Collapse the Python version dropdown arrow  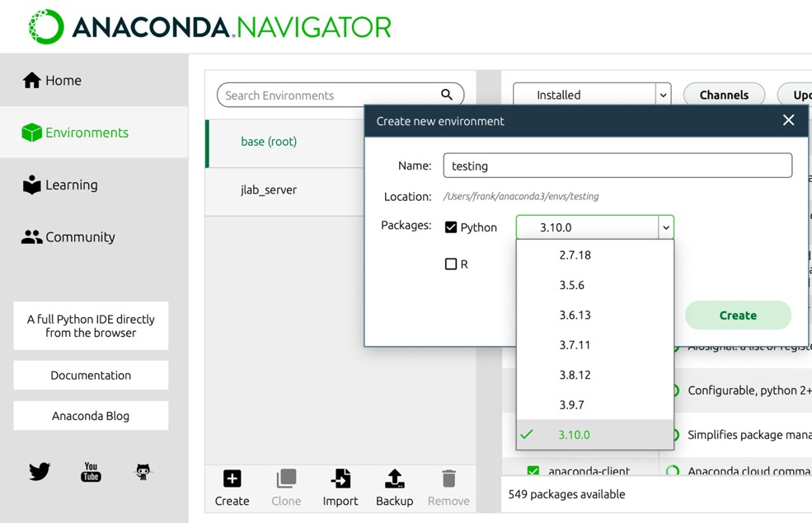(666, 227)
